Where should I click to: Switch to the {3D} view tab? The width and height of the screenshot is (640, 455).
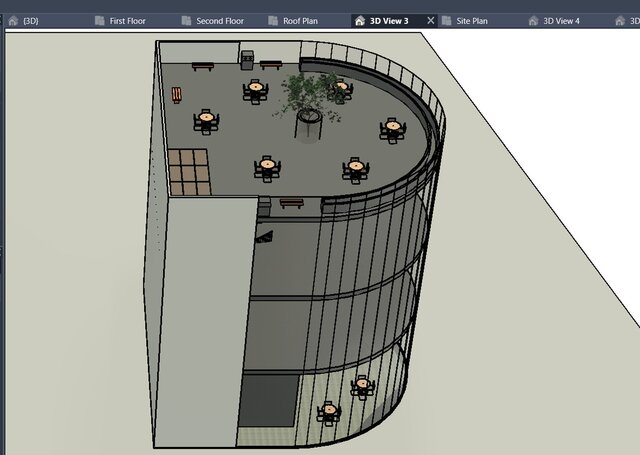[x=31, y=21]
